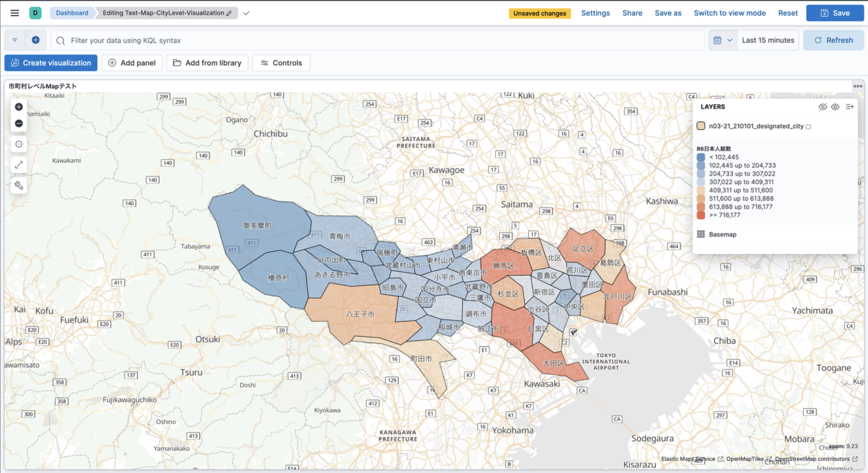The height and width of the screenshot is (473, 868).
Task: Save the dashboard
Action: coord(835,13)
